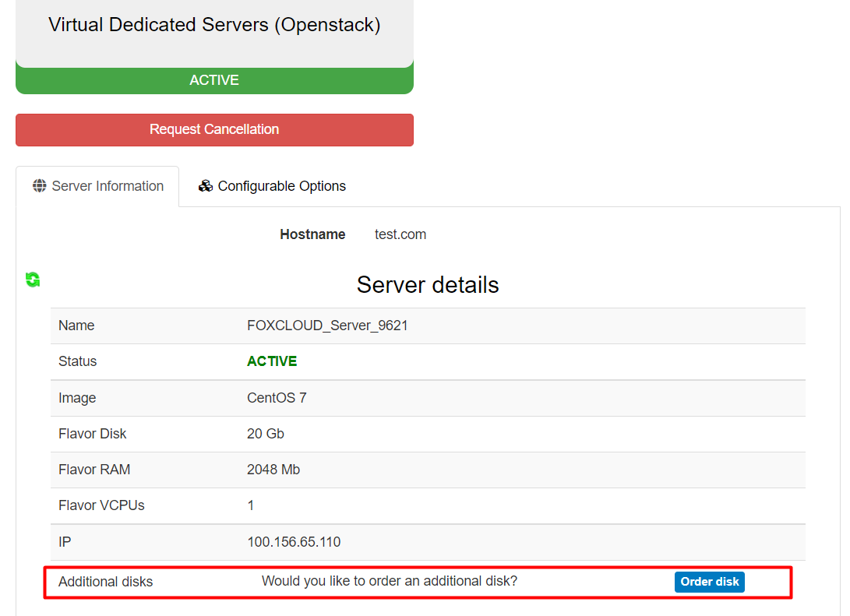Screen dimensions: 850x616
Task: Select the Server Information tab label
Action: (x=108, y=186)
